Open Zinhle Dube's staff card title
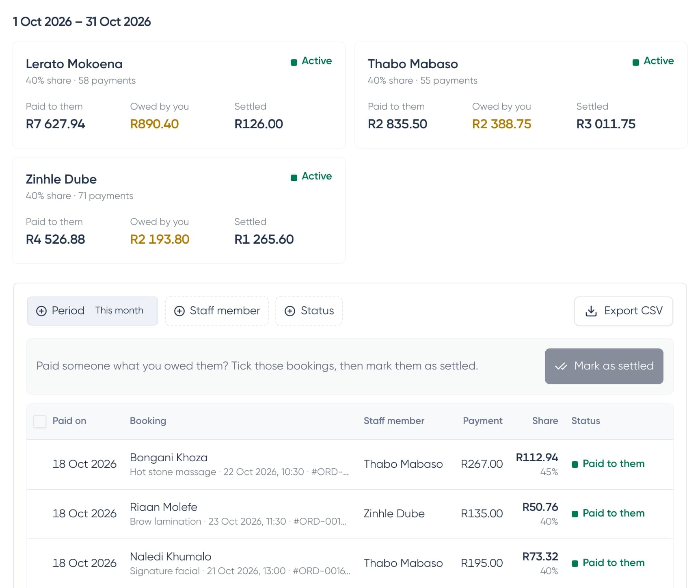This screenshot has width=700, height=588. tap(61, 179)
